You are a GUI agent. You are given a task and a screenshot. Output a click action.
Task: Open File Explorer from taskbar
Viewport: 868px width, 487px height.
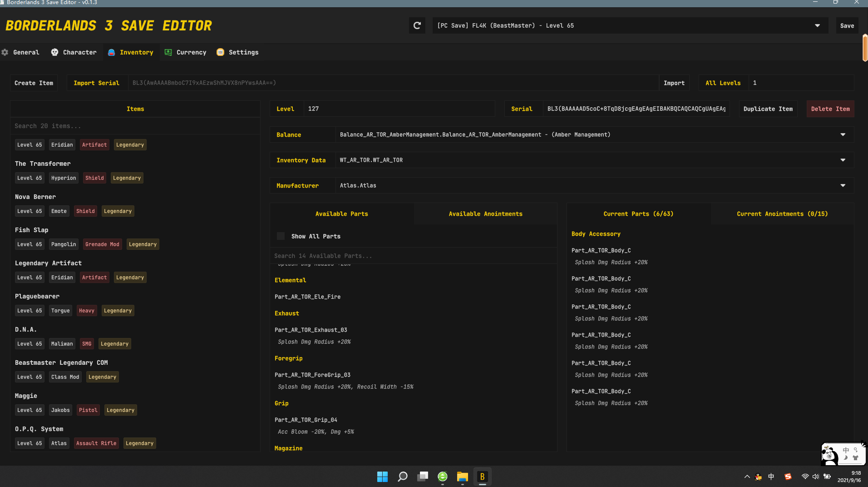[x=463, y=477]
